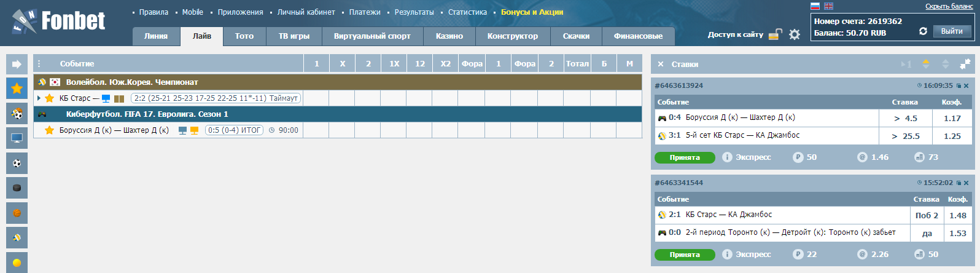Viewport: 980px width, 273px height.
Task: Click the grey up-down arrows in Ставки header
Action: click(946, 64)
